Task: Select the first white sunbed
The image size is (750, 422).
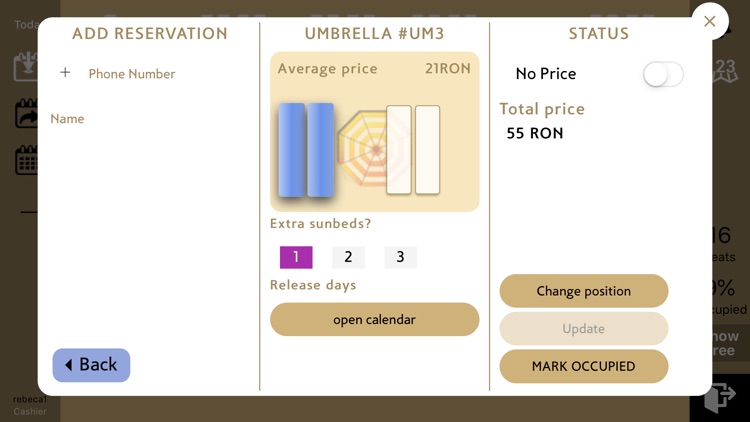Action: [399, 150]
